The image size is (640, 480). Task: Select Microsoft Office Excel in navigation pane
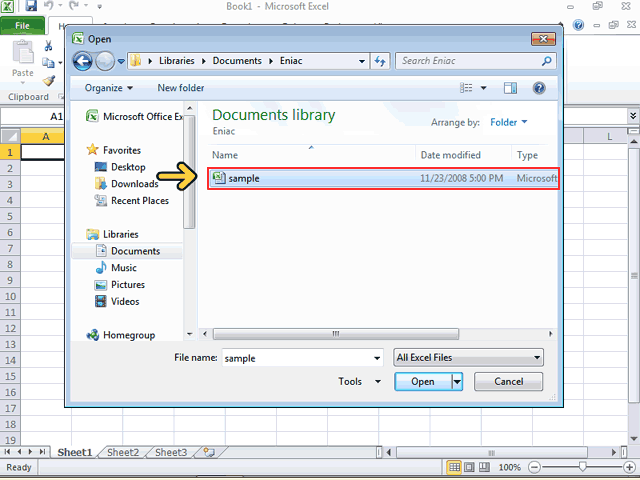pos(134,117)
